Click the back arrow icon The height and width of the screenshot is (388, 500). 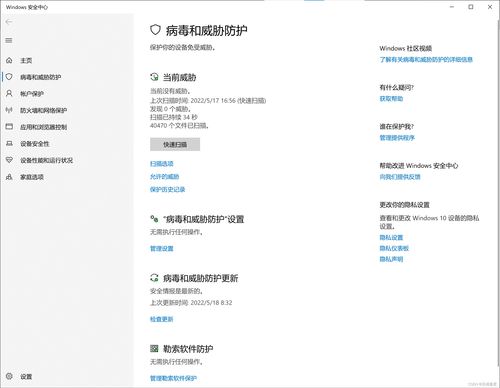9,22
